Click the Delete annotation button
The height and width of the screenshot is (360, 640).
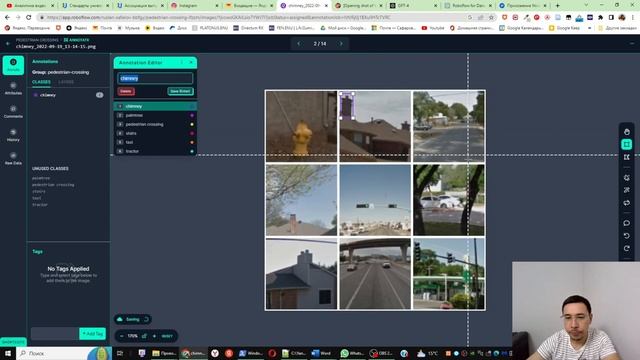(126, 91)
